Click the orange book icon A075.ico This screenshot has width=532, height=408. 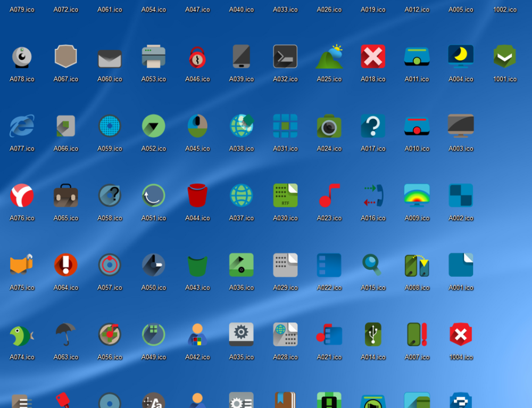click(22, 265)
